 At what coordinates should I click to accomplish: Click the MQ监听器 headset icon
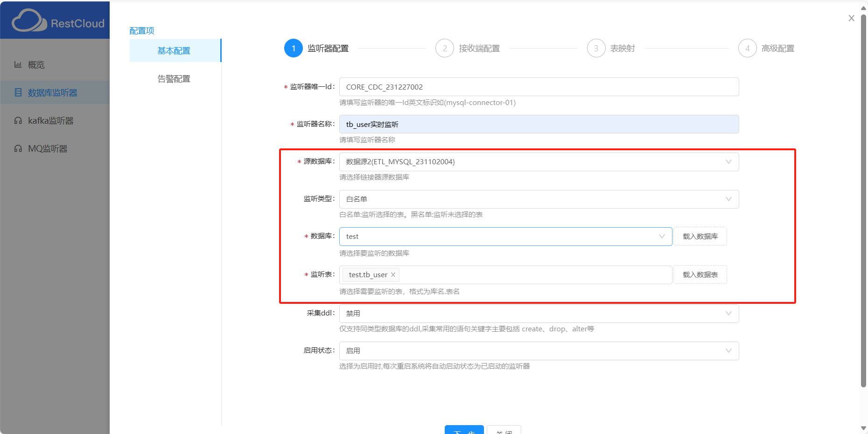(18, 148)
